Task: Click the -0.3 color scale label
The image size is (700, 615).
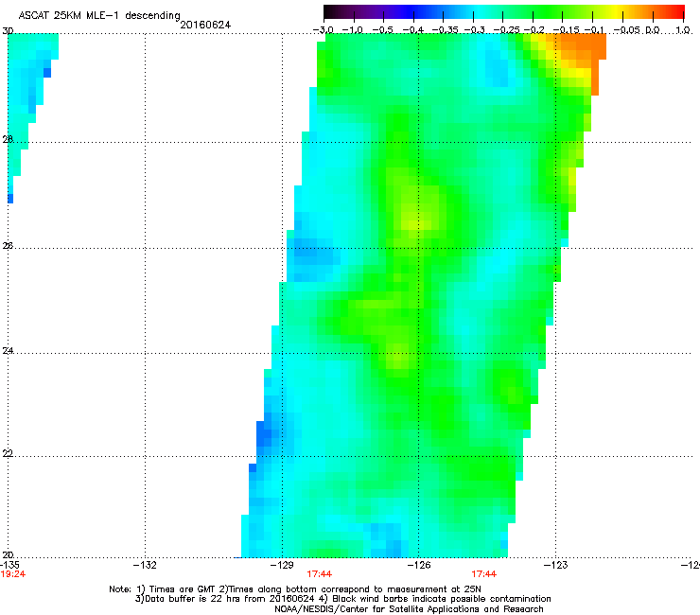Action: (474, 30)
